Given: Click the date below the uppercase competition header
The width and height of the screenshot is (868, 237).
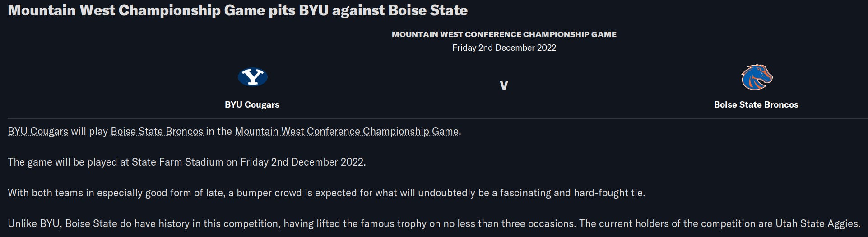Looking at the screenshot, I should (x=504, y=47).
